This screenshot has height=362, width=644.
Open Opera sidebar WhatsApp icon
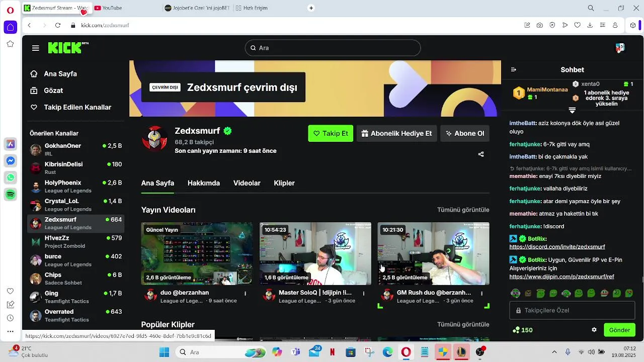[x=10, y=177]
